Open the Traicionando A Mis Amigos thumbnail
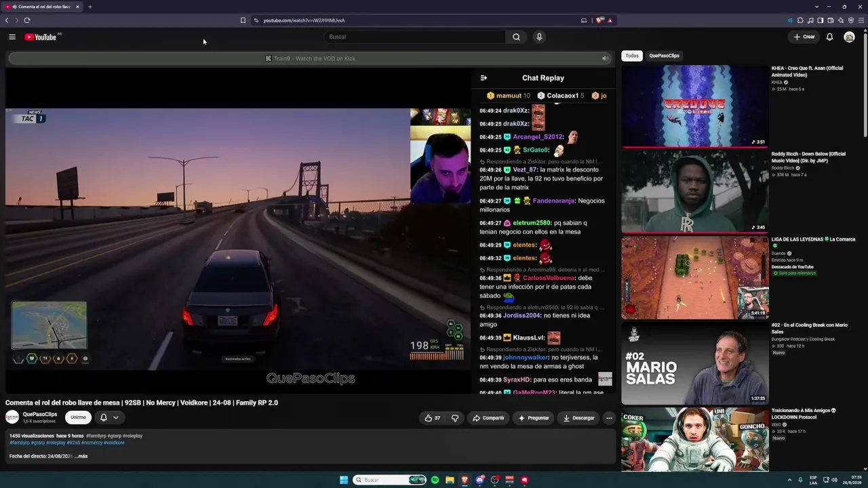Viewport: 868px width, 488px height. tap(695, 439)
